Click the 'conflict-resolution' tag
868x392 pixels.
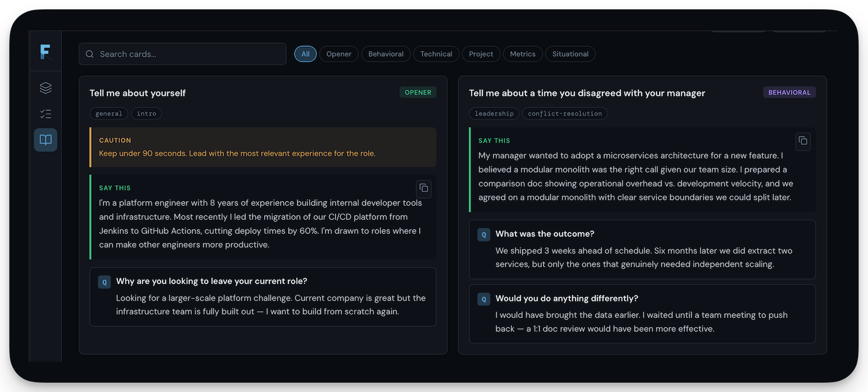pos(565,113)
